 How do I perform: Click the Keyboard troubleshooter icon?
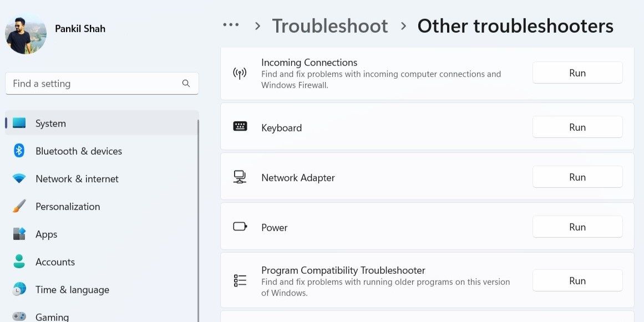click(x=239, y=127)
